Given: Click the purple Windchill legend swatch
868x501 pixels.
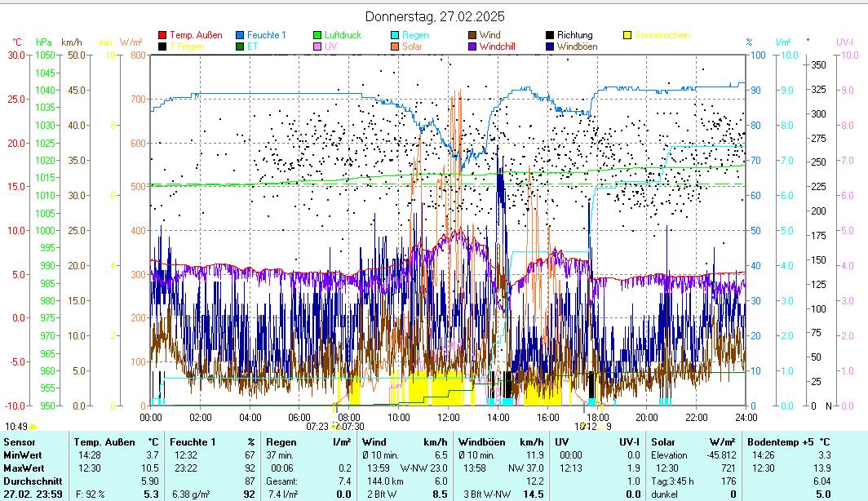Looking at the screenshot, I should coord(473,47).
